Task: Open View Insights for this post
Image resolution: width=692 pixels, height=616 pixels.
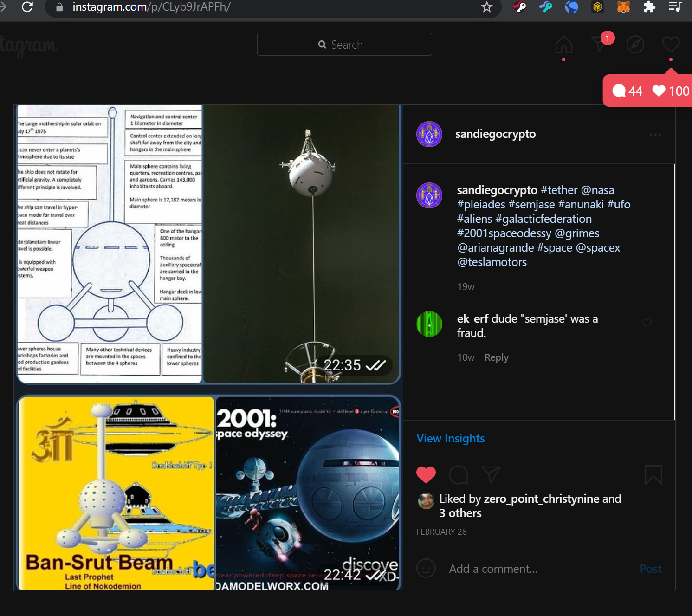Action: point(451,439)
